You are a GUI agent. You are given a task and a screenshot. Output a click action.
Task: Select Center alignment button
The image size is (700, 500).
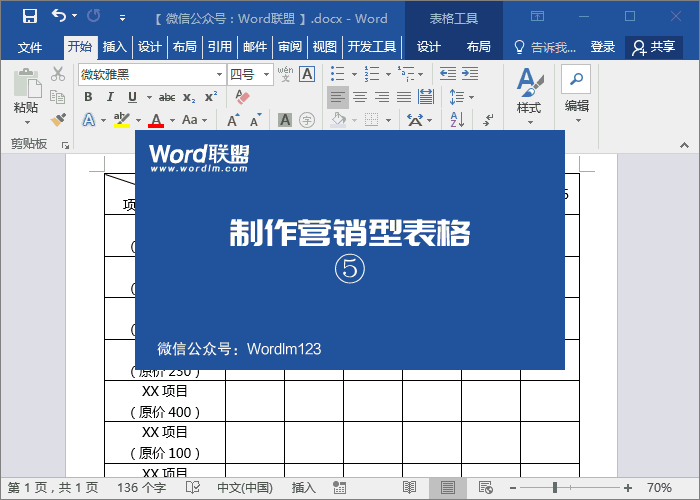click(x=360, y=97)
